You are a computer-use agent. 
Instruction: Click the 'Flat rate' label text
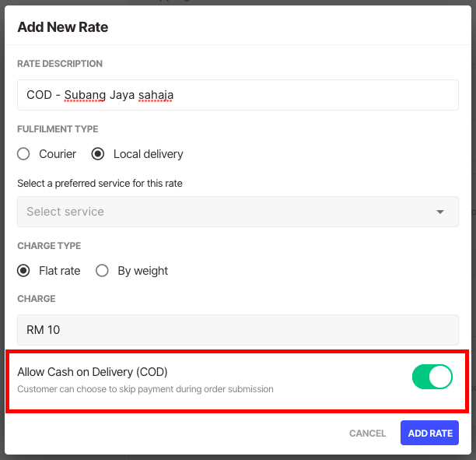point(60,271)
